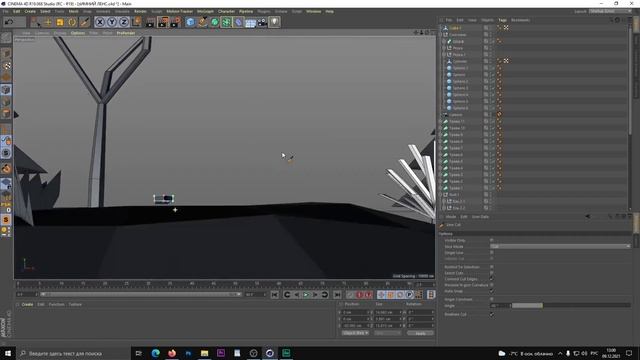640x360 pixels.
Task: Enable the Single Line checkbox
Action: click(x=491, y=253)
